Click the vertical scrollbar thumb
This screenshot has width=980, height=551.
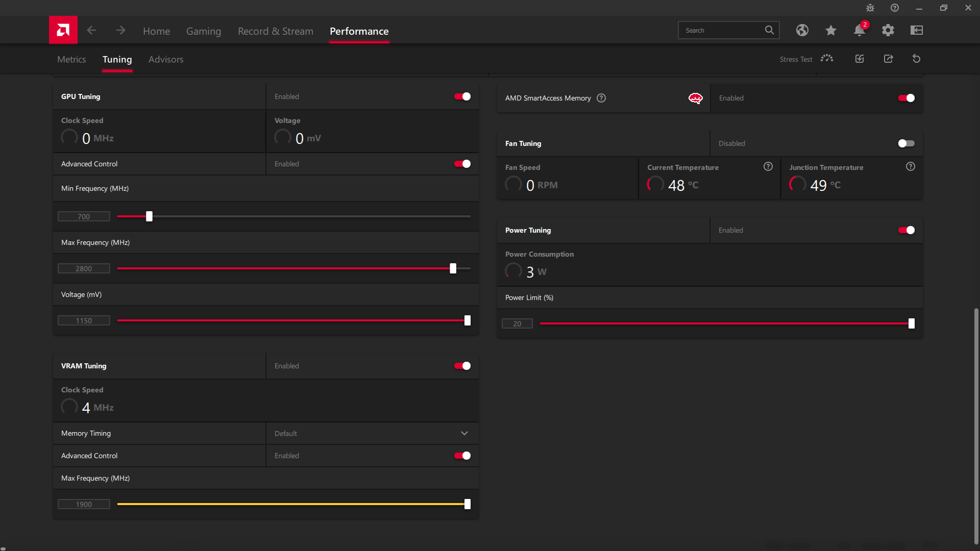(976, 426)
